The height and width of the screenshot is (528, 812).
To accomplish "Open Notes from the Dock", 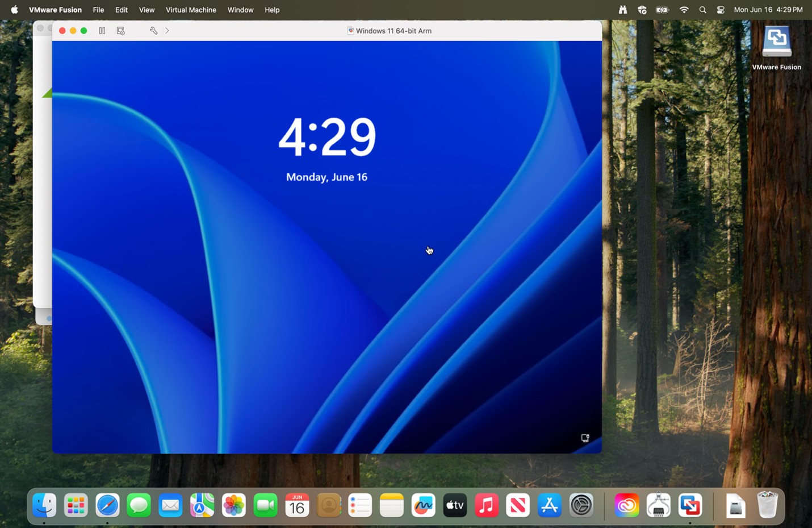I will [x=391, y=505].
